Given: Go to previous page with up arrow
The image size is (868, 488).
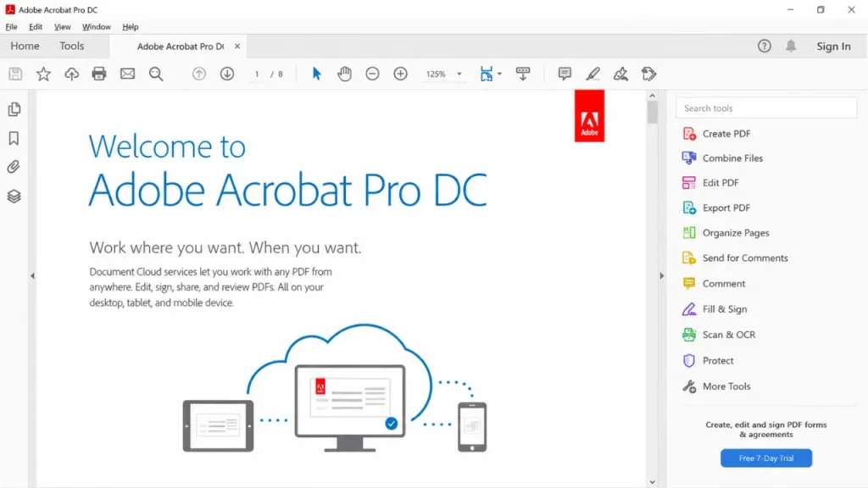Looking at the screenshot, I should 198,74.
